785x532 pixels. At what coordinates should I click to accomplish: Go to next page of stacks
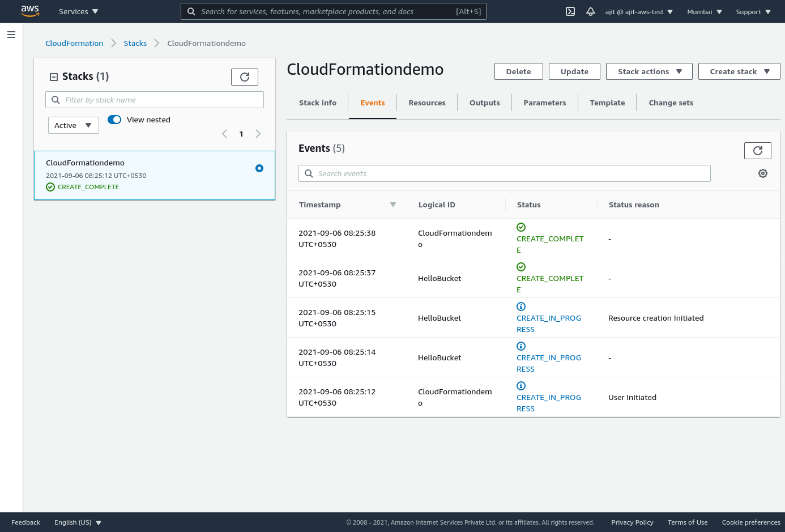click(x=258, y=134)
